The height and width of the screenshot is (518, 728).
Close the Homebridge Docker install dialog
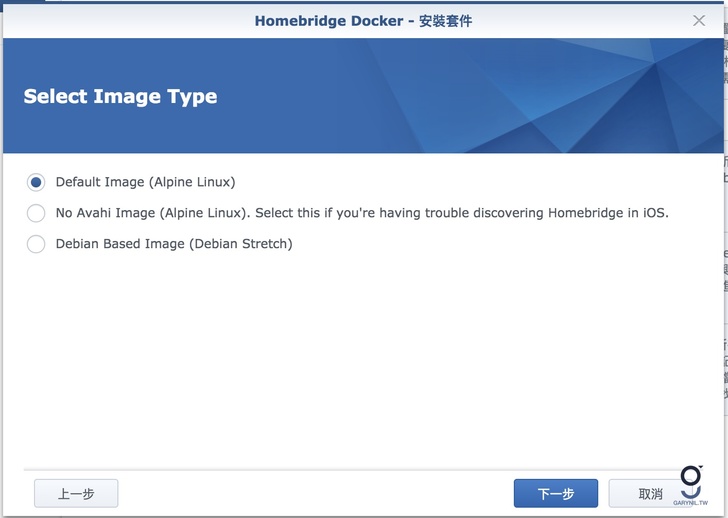click(700, 20)
